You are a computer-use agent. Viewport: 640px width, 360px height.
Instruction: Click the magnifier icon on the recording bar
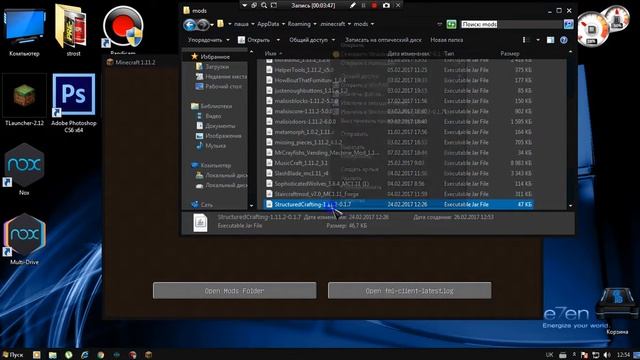[264, 5]
